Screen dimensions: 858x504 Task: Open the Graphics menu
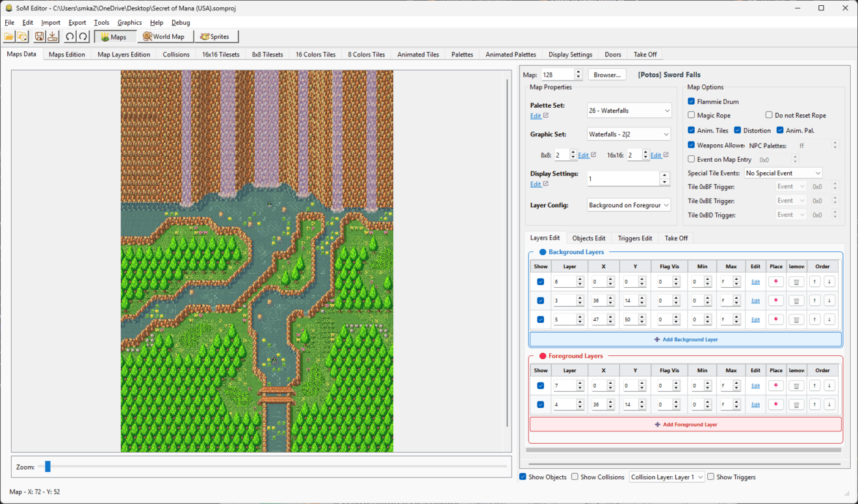[129, 22]
